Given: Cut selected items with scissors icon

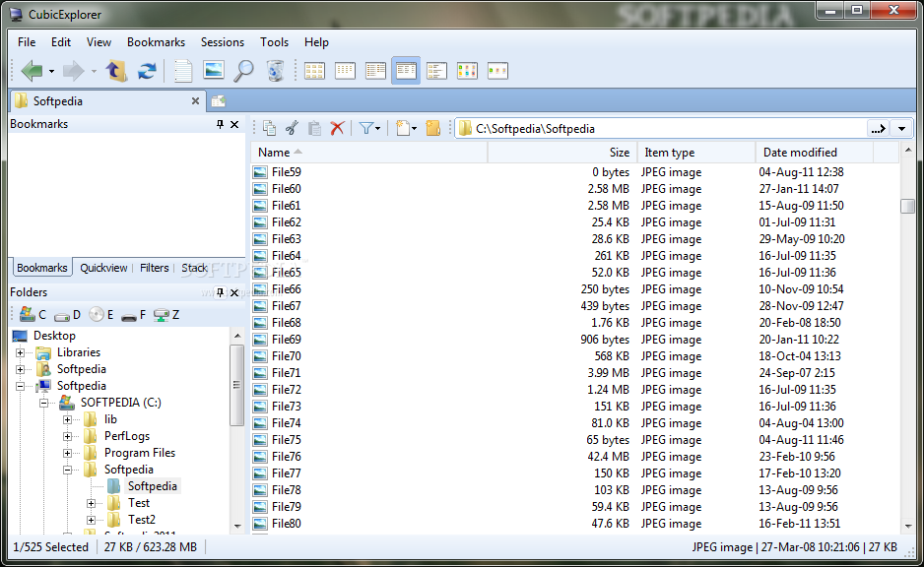Looking at the screenshot, I should point(292,128).
